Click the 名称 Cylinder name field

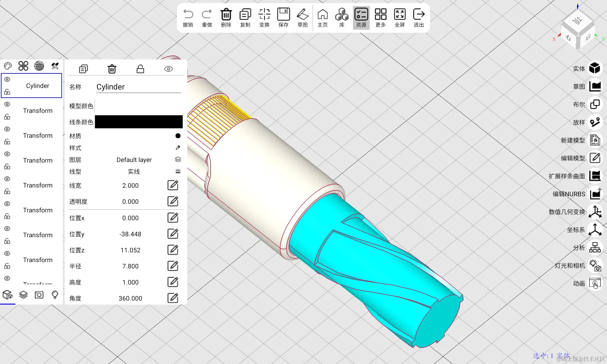[138, 87]
